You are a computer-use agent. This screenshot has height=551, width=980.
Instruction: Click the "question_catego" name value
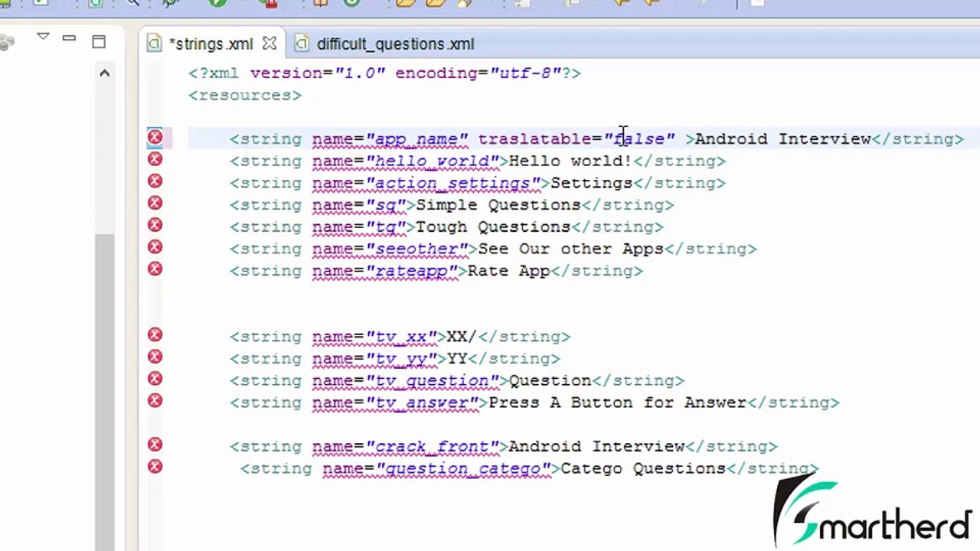(x=464, y=469)
